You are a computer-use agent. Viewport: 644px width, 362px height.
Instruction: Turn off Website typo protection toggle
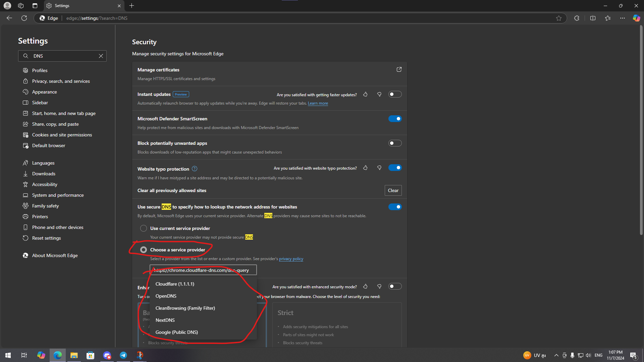[x=395, y=168]
